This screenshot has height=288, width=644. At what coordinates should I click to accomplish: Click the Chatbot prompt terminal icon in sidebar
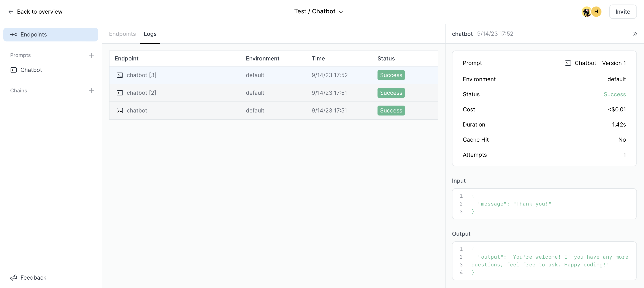pyautogui.click(x=14, y=70)
